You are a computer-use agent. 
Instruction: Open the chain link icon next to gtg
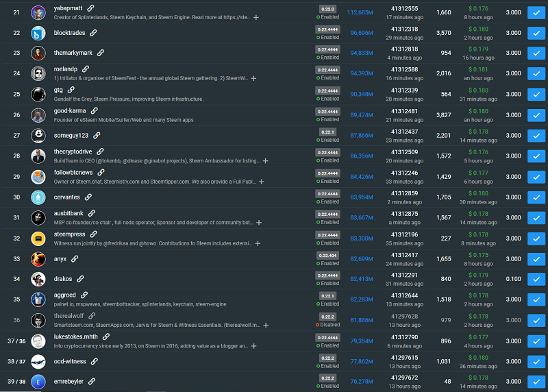click(71, 90)
